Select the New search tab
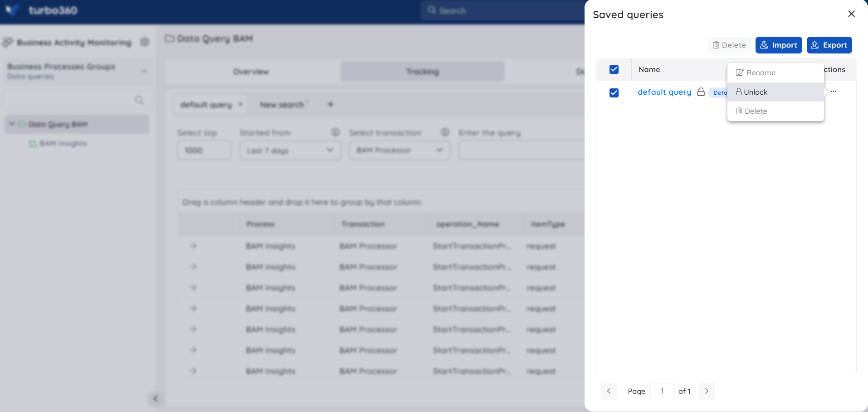The height and width of the screenshot is (412, 868). tap(282, 105)
